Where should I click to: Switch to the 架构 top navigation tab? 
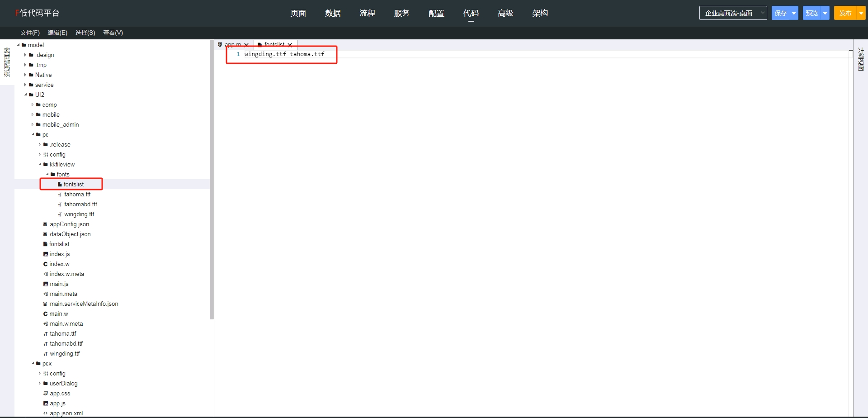pyautogui.click(x=540, y=13)
